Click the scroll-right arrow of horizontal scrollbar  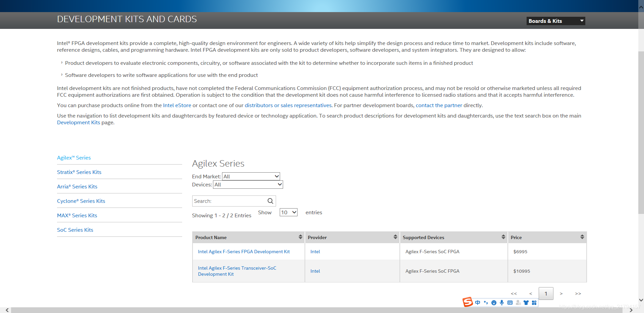tap(631, 310)
